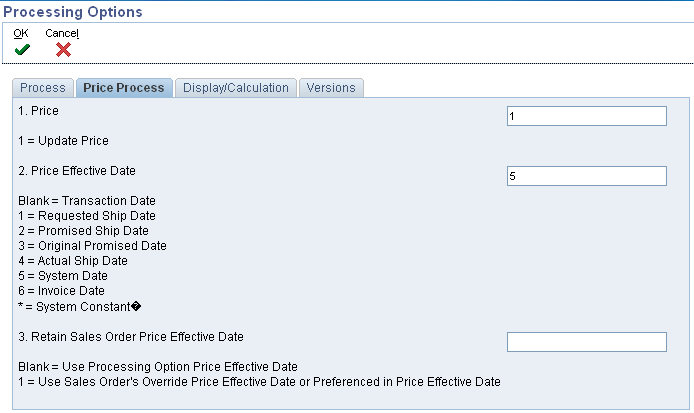Select the Cancel text label

click(62, 33)
